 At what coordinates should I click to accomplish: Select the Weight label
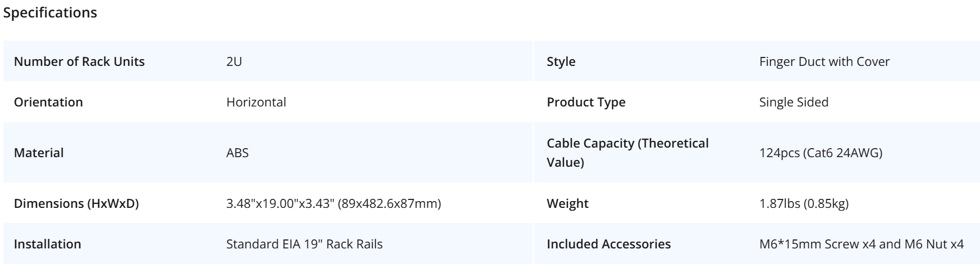click(x=568, y=203)
